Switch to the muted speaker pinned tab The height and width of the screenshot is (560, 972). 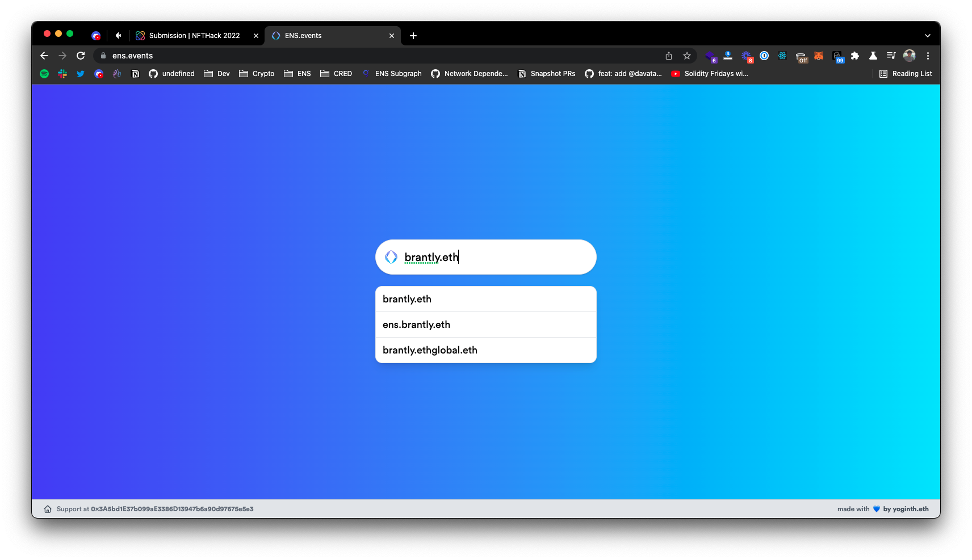pos(118,36)
